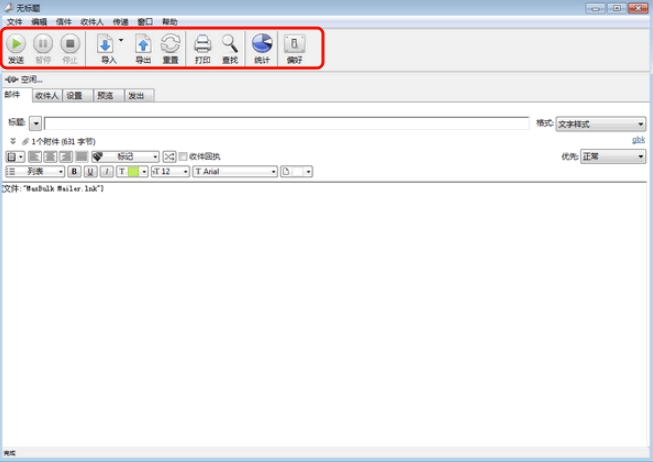Click the green text color swatch
This screenshot has height=462, width=653.
(x=133, y=171)
